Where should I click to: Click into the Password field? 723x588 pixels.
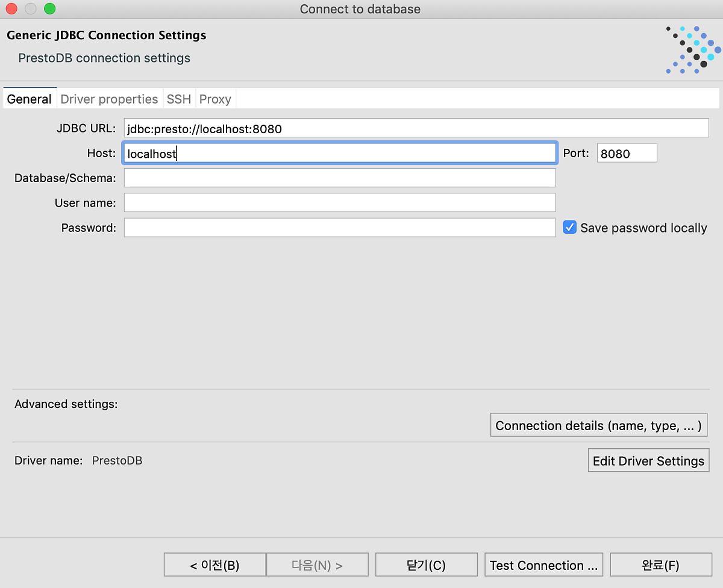tap(339, 228)
